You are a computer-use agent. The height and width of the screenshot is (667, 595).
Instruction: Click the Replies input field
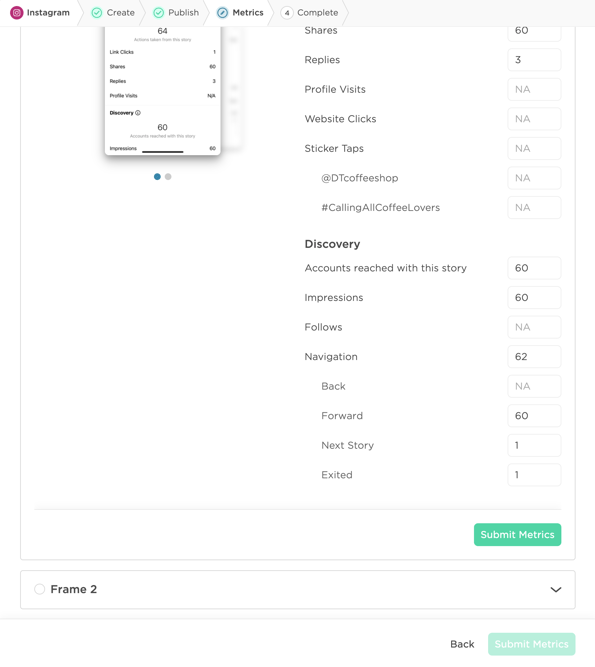point(534,60)
